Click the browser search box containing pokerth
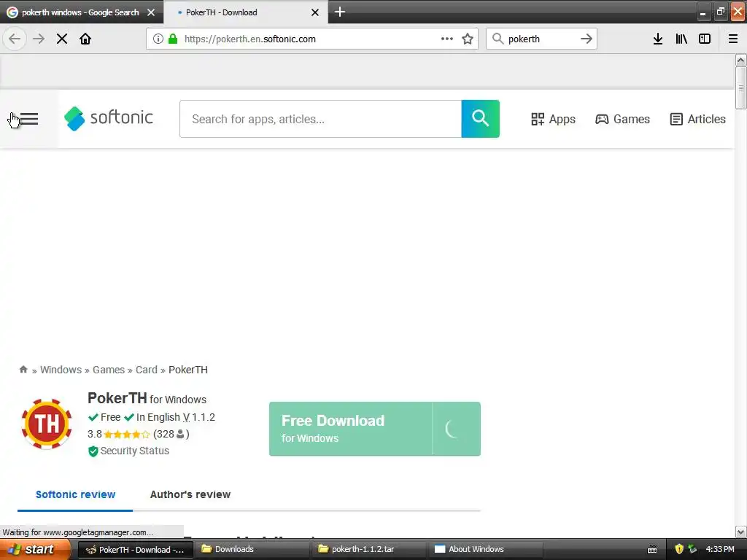The height and width of the screenshot is (560, 747). (542, 39)
